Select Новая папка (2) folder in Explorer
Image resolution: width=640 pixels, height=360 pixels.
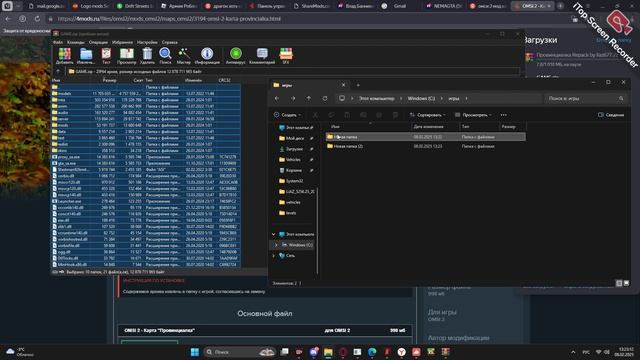[425, 146]
